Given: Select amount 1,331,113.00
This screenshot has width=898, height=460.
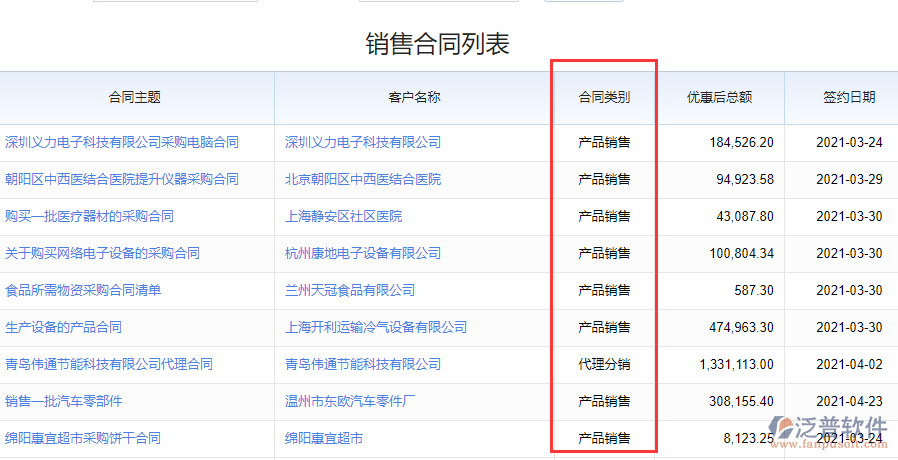Looking at the screenshot, I should (x=736, y=364).
